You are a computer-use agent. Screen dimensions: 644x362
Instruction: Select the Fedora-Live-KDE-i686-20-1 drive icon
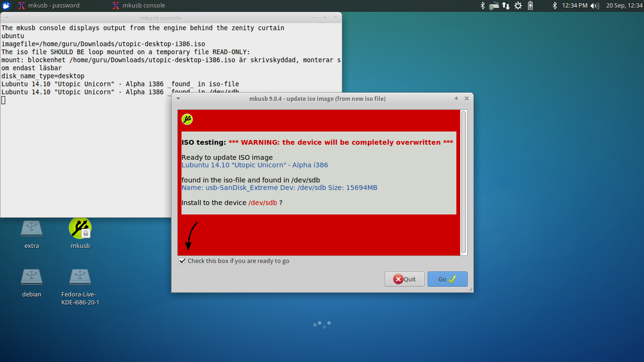[x=80, y=277]
